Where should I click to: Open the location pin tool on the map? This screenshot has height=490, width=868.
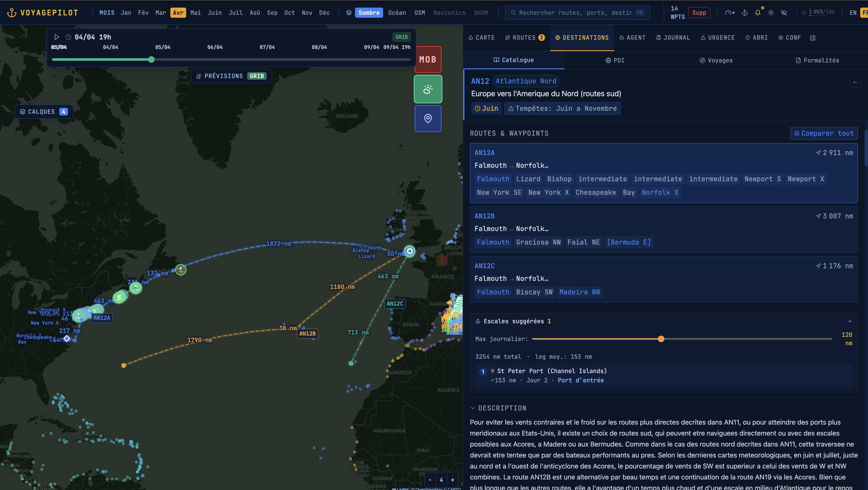(428, 119)
